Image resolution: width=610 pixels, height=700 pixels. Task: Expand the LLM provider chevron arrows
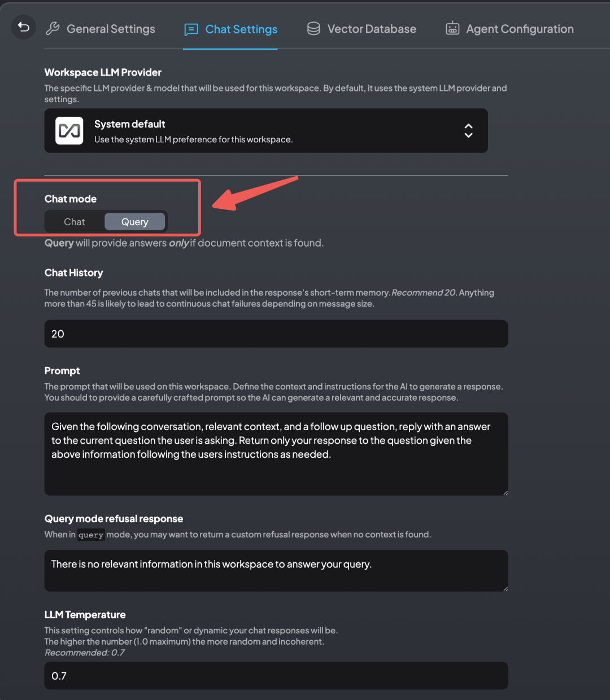coord(468,131)
